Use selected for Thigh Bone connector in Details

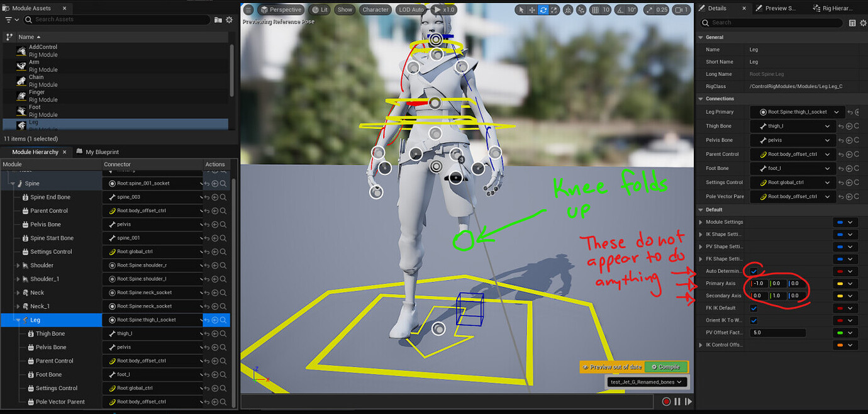[849, 126]
